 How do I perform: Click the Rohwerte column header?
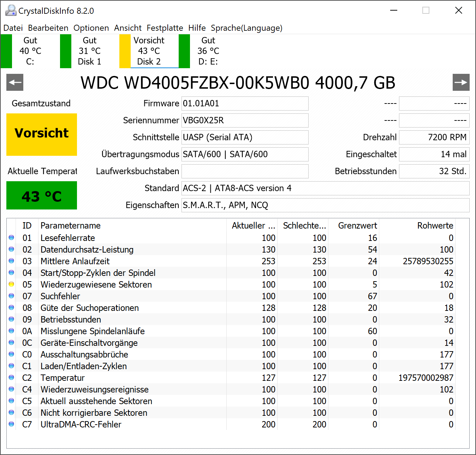[x=417, y=225]
